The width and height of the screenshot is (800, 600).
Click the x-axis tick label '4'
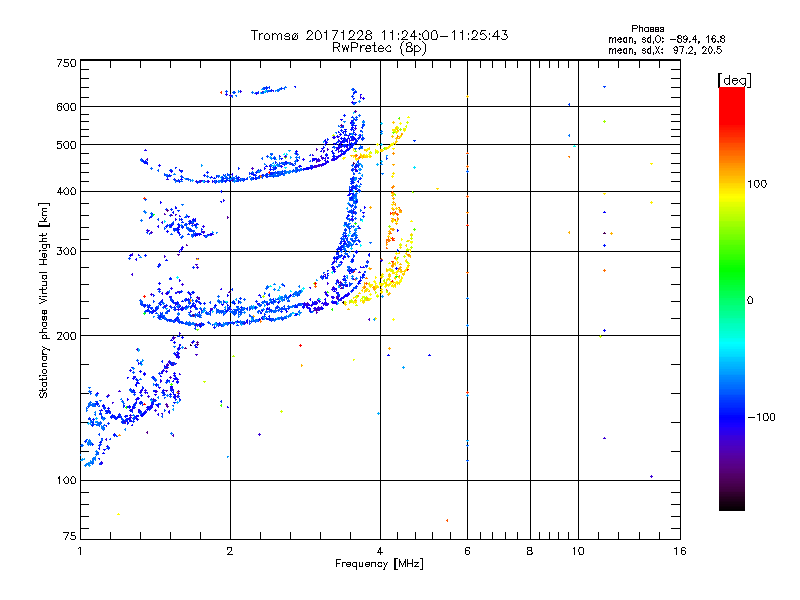point(380,551)
